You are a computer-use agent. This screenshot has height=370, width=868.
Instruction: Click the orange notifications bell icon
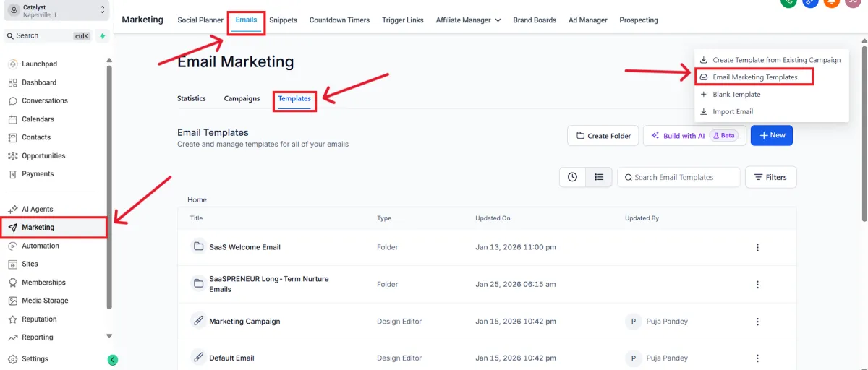tap(832, 2)
